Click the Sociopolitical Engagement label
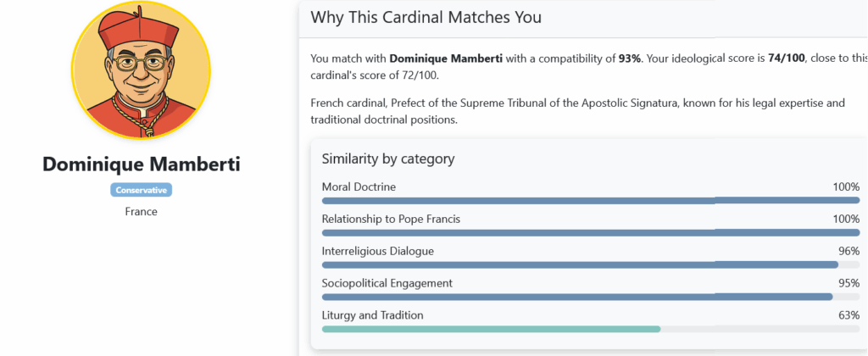 click(x=387, y=283)
